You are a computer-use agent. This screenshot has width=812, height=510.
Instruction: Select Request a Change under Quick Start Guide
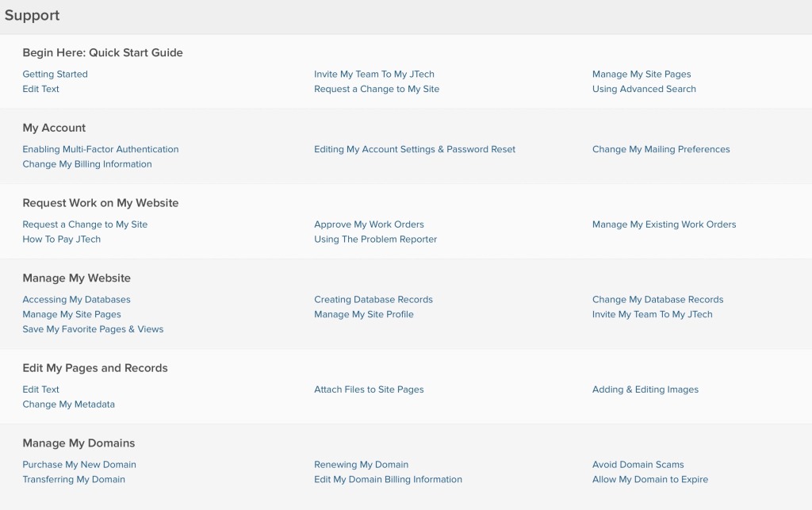(377, 89)
